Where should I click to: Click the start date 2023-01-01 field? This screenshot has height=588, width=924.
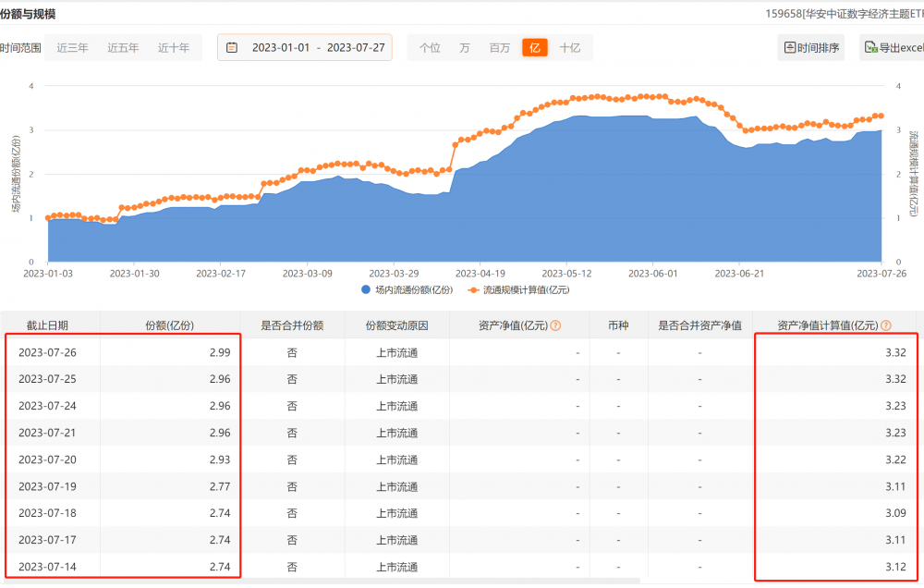(281, 48)
